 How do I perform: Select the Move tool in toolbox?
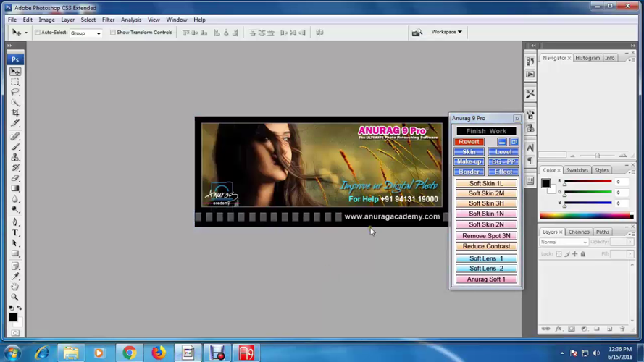tap(15, 72)
